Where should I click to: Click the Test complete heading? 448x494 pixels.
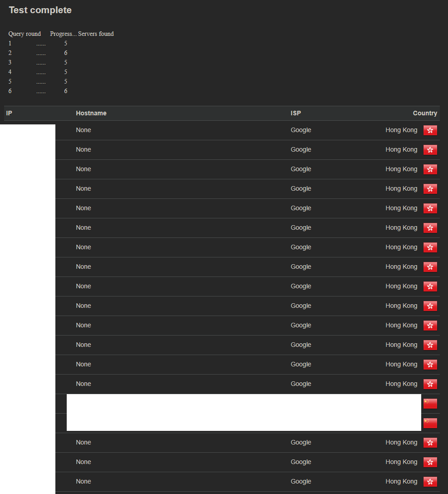pyautogui.click(x=40, y=10)
